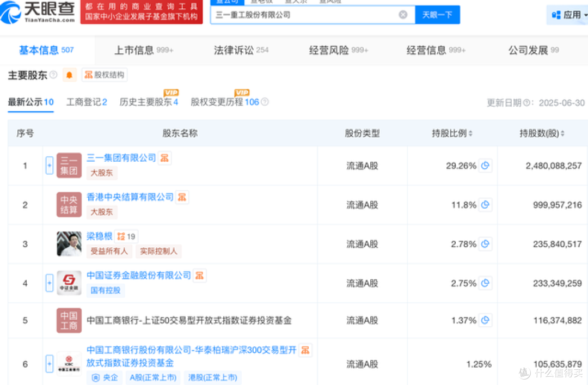
Task: Open the TianYanCha logo home link
Action: [38, 12]
